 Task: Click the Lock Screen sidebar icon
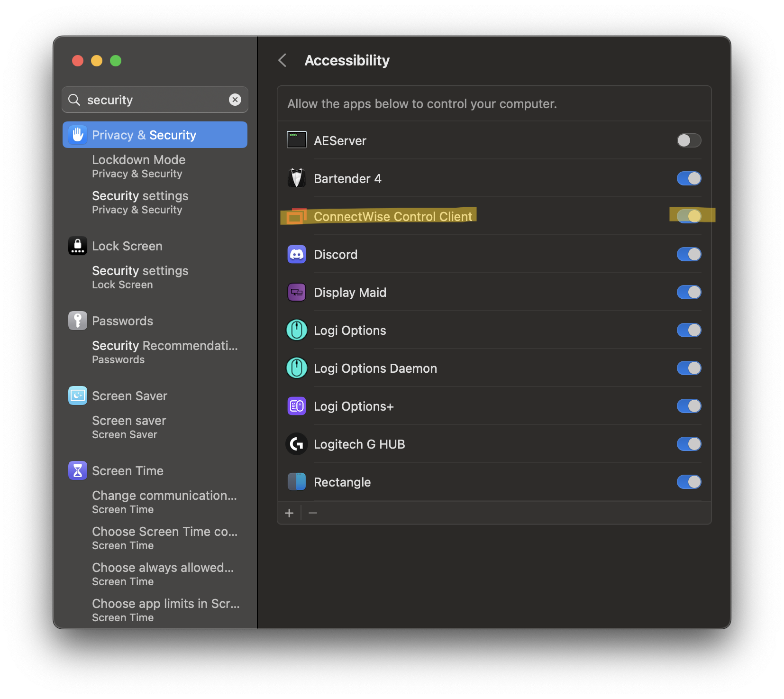coord(78,246)
